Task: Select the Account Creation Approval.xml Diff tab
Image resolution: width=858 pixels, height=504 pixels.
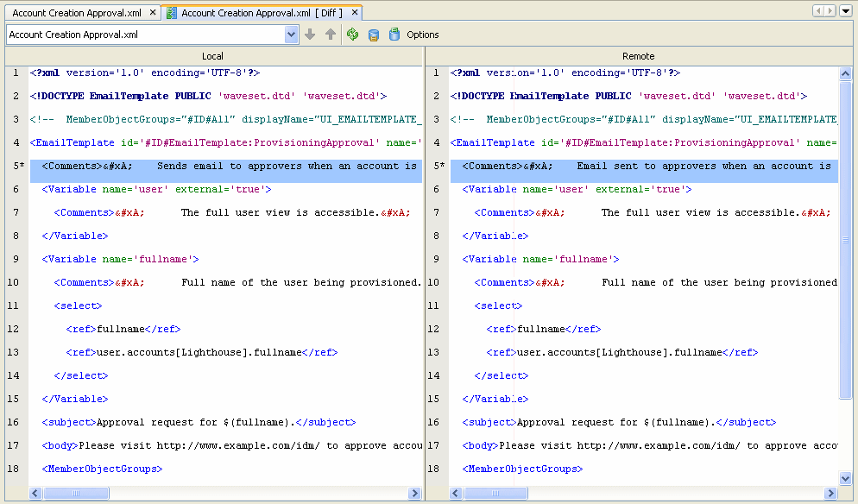Action: pyautogui.click(x=262, y=13)
